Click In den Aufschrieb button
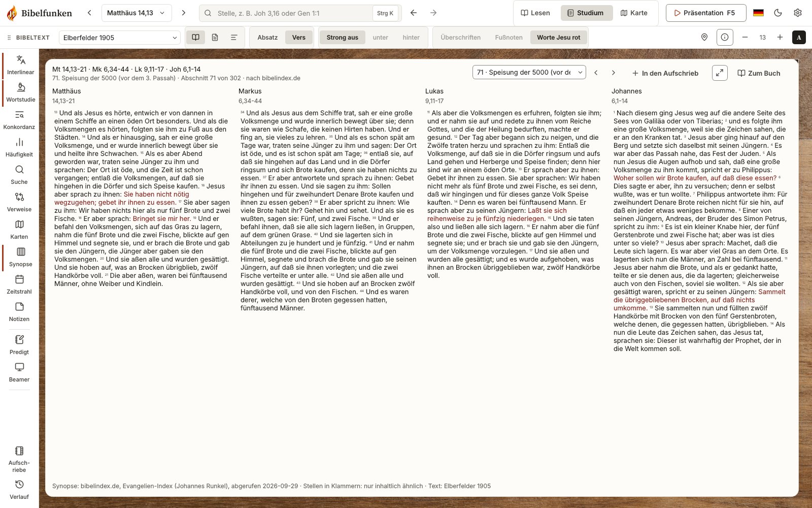Image resolution: width=812 pixels, height=508 pixels. click(665, 73)
